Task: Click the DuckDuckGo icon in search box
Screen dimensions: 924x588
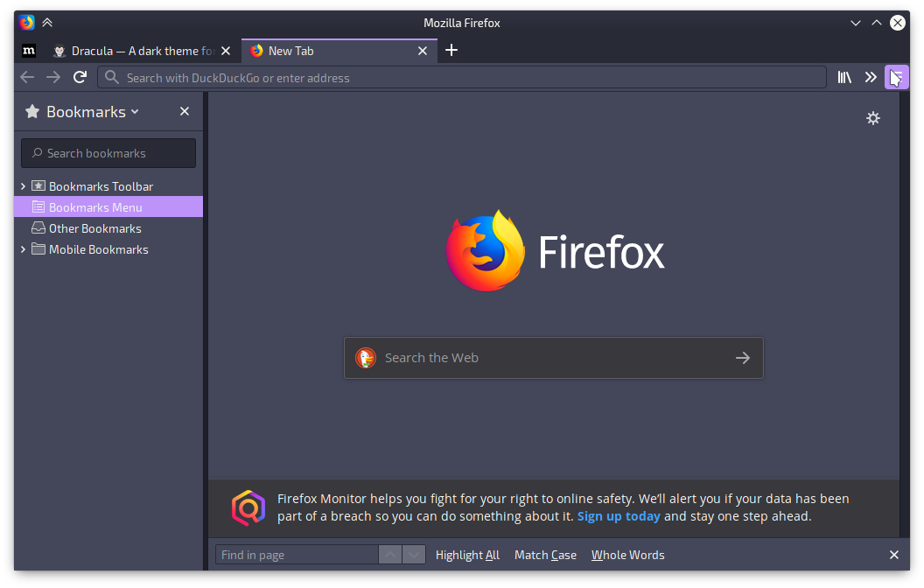Action: (366, 358)
